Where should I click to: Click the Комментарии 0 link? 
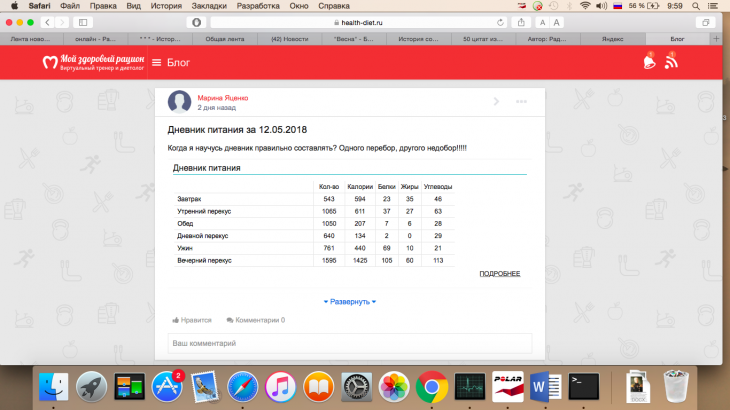click(256, 320)
